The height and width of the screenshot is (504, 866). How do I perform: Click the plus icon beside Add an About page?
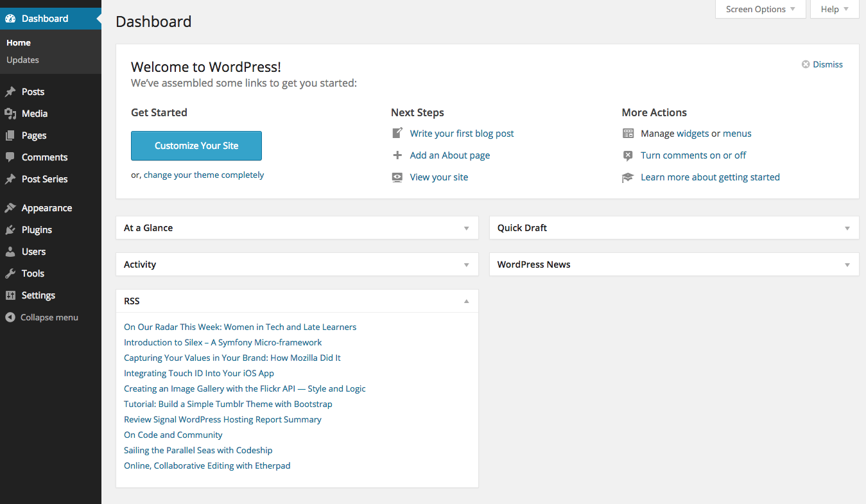coord(397,155)
